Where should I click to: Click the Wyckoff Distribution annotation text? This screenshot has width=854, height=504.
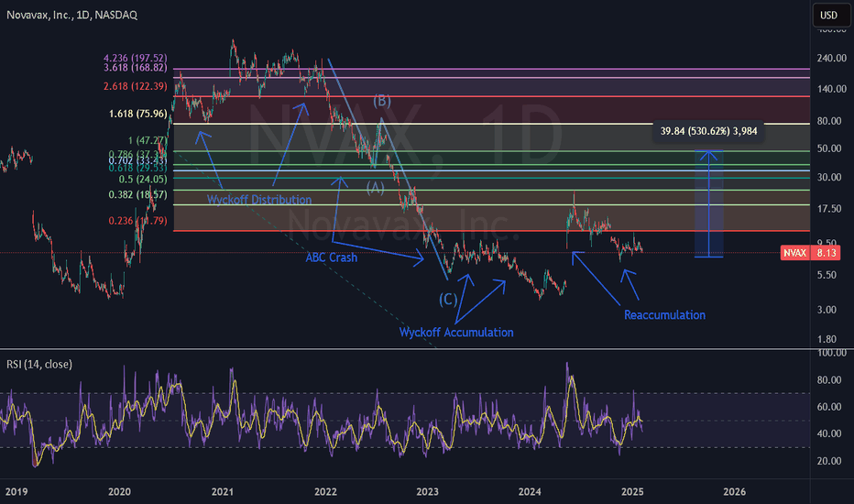click(x=259, y=200)
